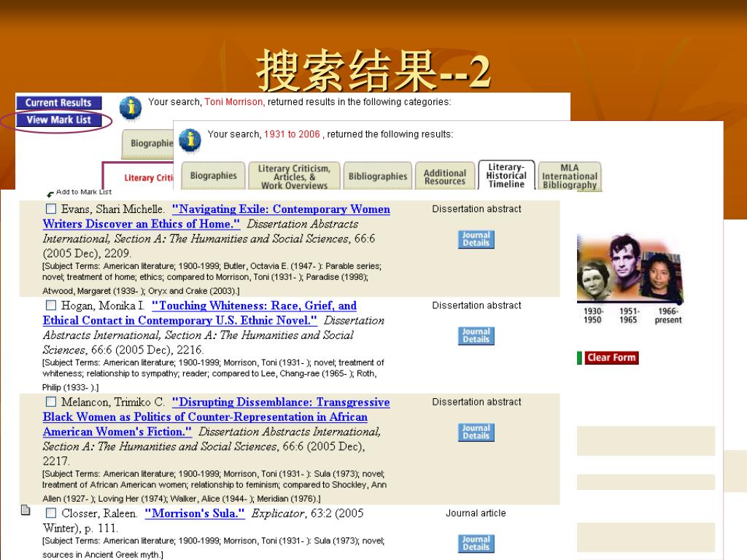
Task: Select the Additional Resources tab
Action: click(445, 176)
